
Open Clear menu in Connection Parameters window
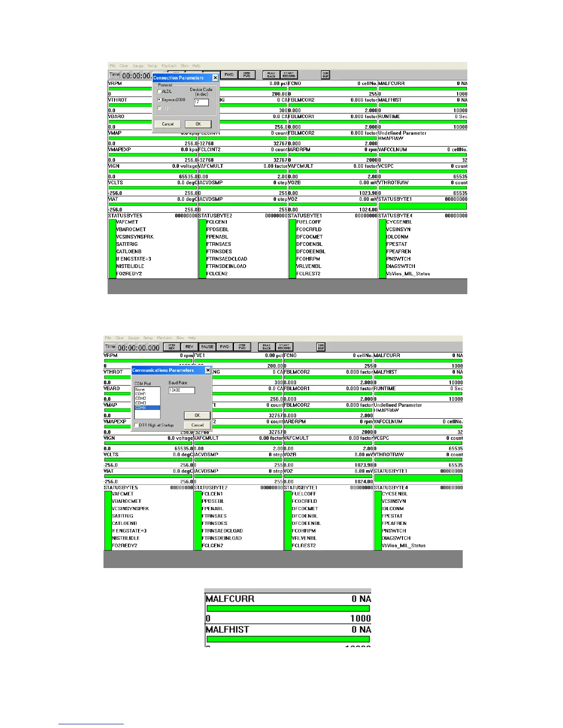coord(124,66)
